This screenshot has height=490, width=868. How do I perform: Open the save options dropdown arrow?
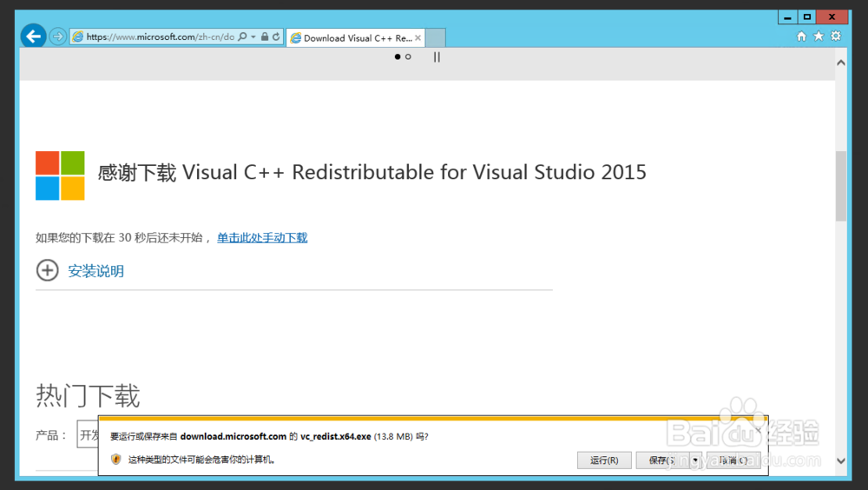(695, 460)
